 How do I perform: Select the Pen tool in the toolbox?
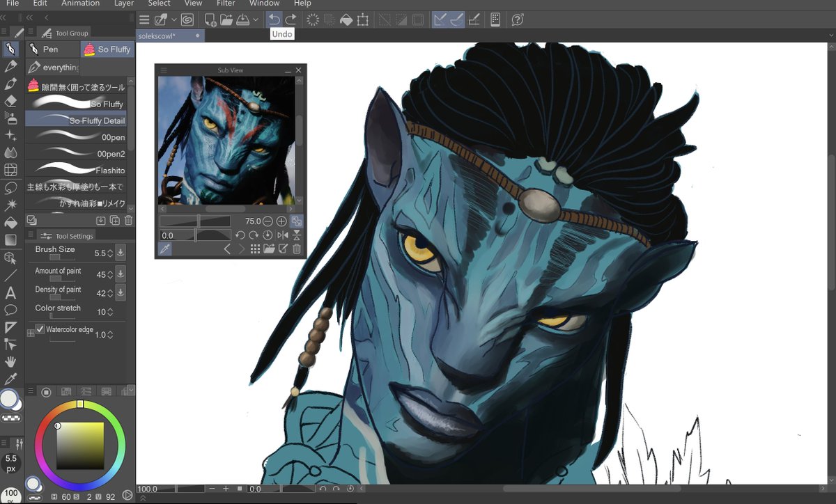pos(10,49)
